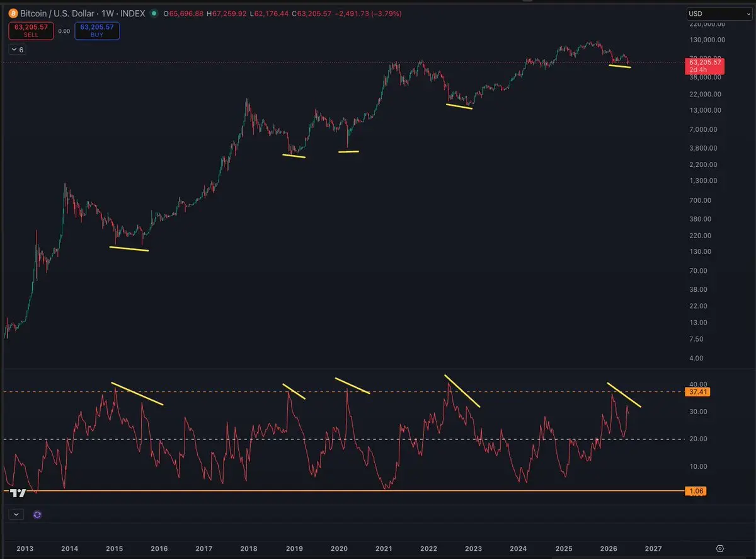This screenshot has width=756, height=559.
Task: Click the 130,000.00 price scale label
Action: point(707,40)
